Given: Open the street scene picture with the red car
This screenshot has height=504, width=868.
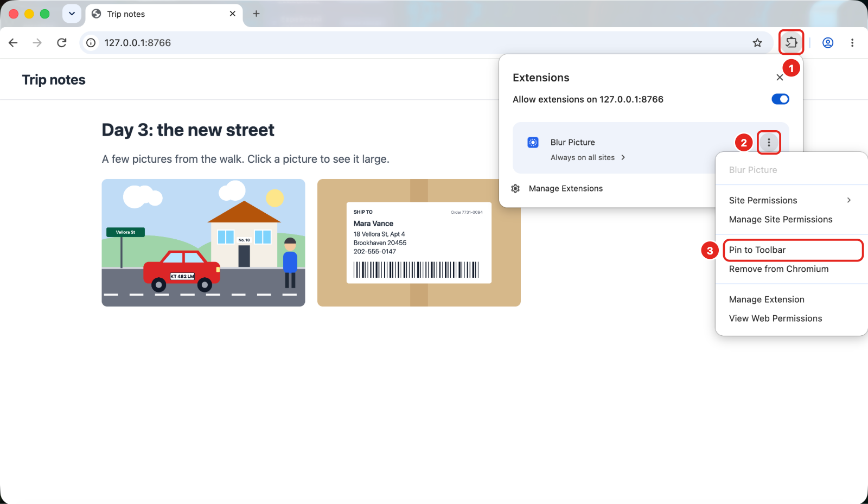Looking at the screenshot, I should tap(203, 243).
